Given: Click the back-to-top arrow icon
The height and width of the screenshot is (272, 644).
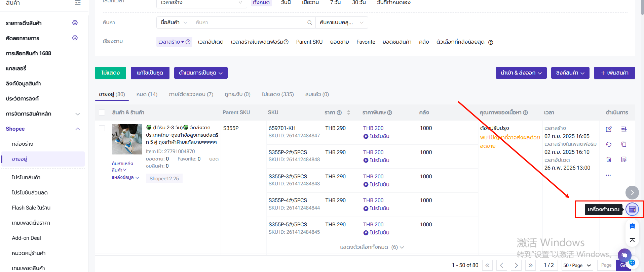Looking at the screenshot, I should click(x=632, y=240).
